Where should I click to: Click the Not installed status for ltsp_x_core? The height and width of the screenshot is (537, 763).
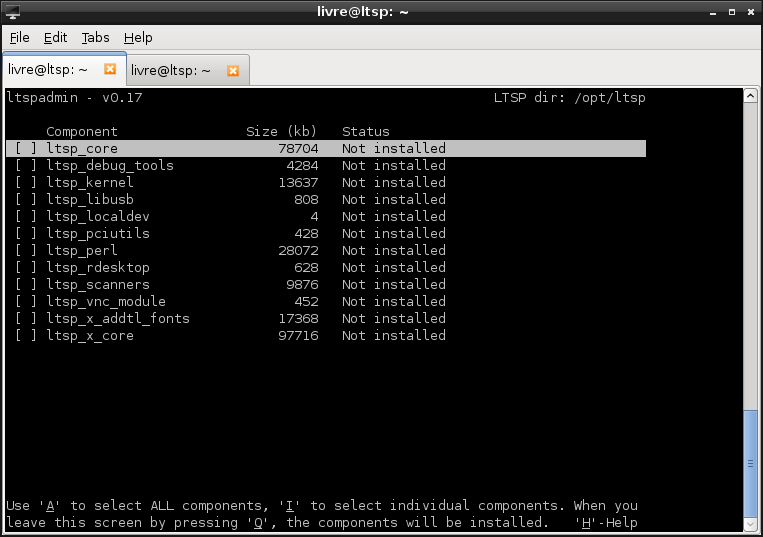(394, 336)
